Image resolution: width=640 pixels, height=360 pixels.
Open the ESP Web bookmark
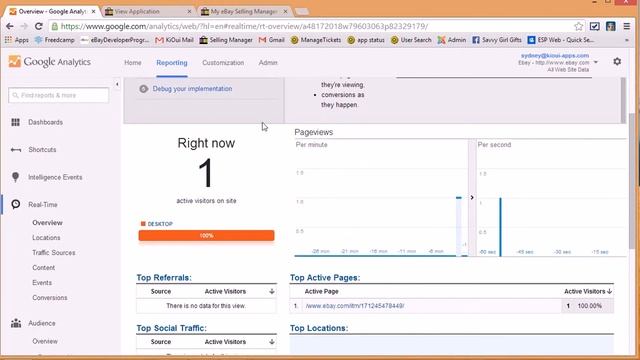click(x=561, y=40)
